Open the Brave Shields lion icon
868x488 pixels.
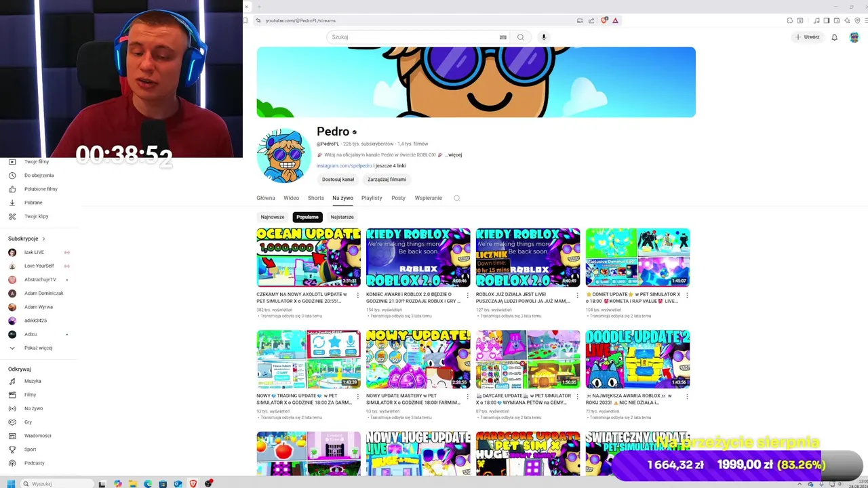point(604,20)
